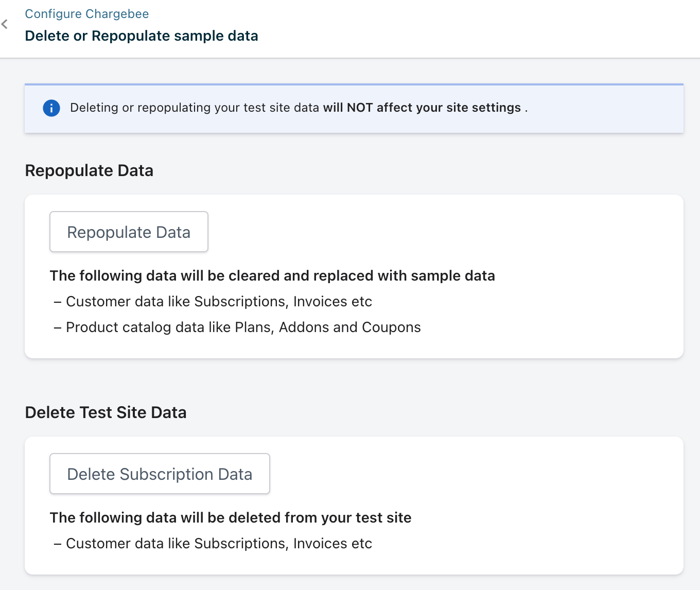Image resolution: width=700 pixels, height=590 pixels.
Task: Click bold text 'will NOT affect your site settings'
Action: click(422, 108)
